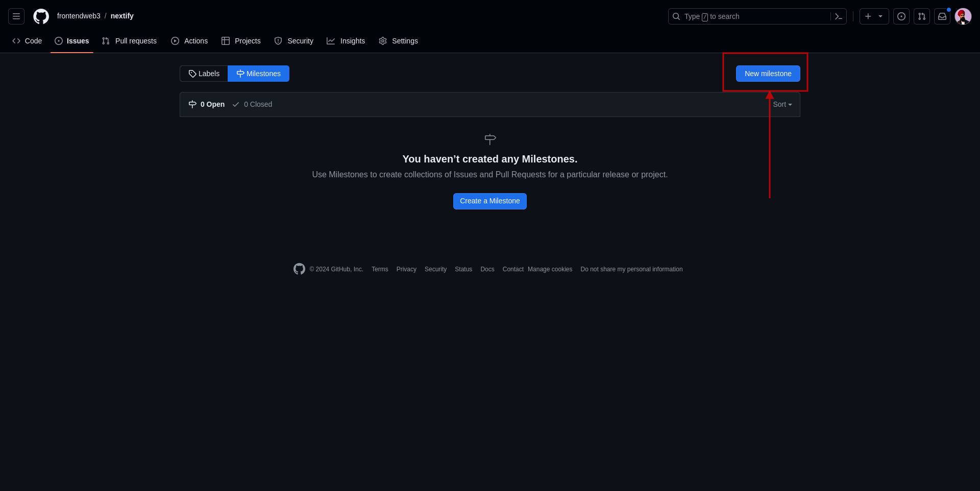
Task: Open the issues shortcut icon in header
Action: [901, 16]
